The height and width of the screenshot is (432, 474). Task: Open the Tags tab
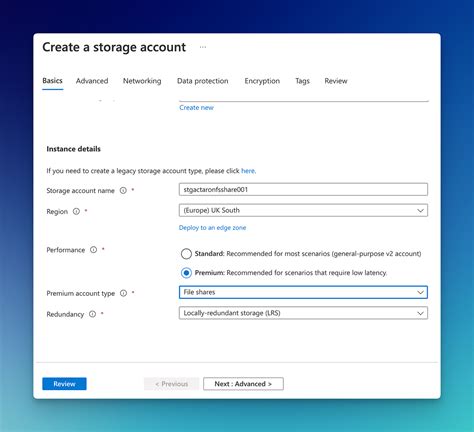[x=302, y=81]
